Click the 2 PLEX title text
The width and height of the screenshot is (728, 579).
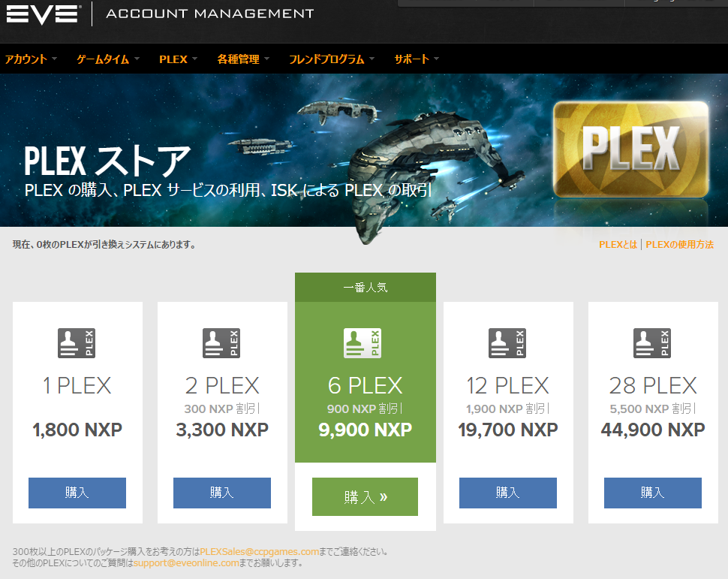click(222, 386)
